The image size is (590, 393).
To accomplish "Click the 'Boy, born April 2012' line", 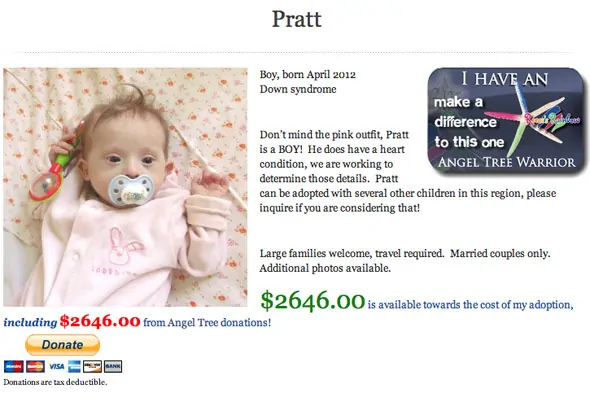I will coord(307,75).
